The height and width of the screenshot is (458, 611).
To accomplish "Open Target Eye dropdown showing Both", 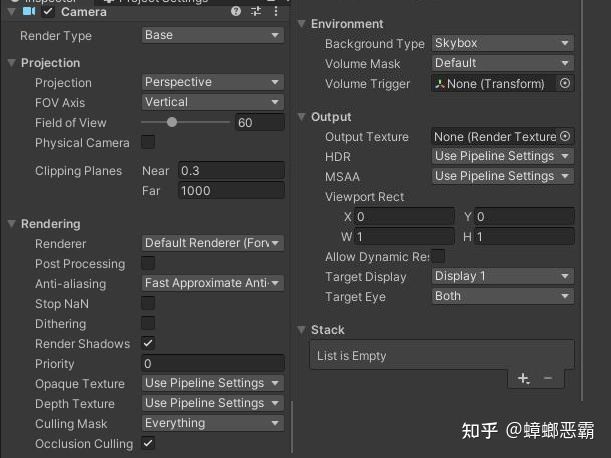I will click(x=503, y=296).
